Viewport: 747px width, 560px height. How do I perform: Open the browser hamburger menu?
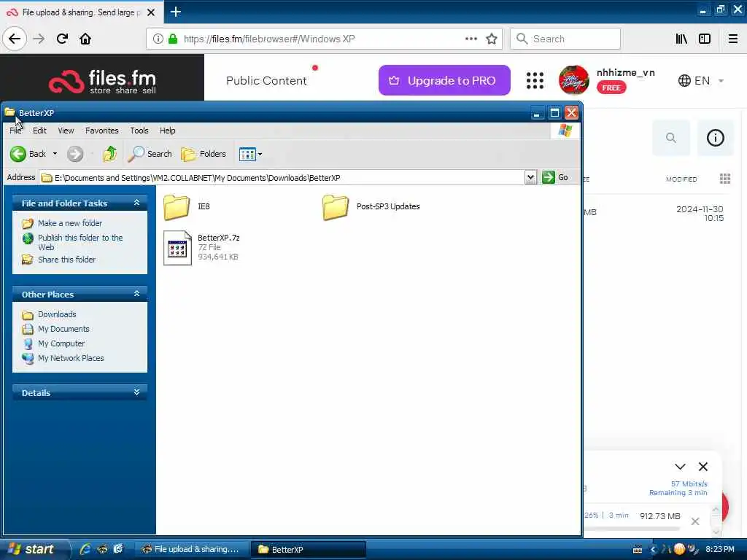pos(733,39)
